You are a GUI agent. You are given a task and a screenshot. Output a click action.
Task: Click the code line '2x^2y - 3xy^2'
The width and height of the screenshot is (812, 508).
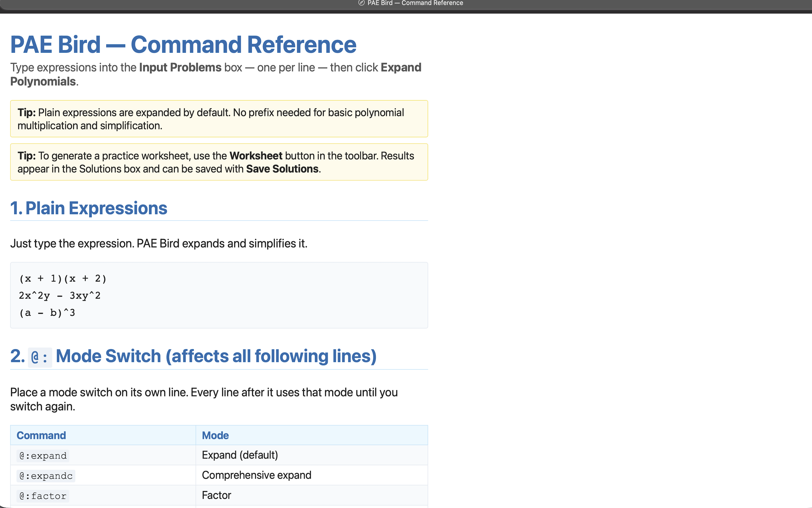click(60, 296)
